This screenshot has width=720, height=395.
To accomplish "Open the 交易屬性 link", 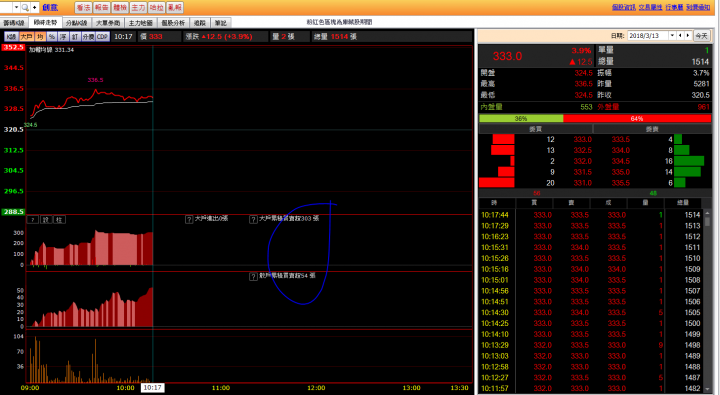I will (650, 7).
